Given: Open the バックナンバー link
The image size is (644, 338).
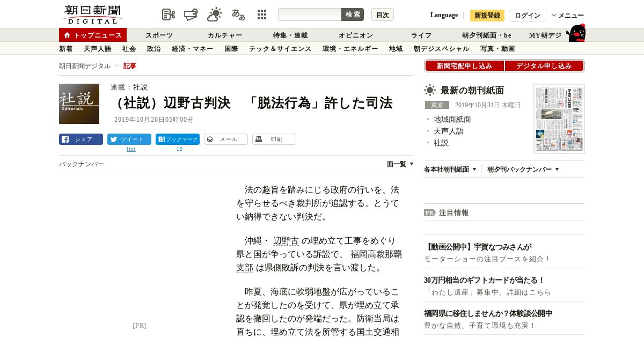Looking at the screenshot, I should point(82,164).
